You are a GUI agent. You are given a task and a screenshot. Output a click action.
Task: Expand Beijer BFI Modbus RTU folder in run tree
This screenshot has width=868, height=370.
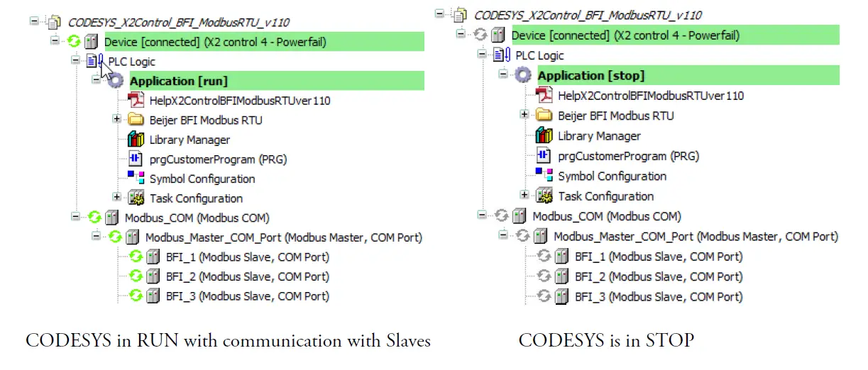tap(116, 120)
